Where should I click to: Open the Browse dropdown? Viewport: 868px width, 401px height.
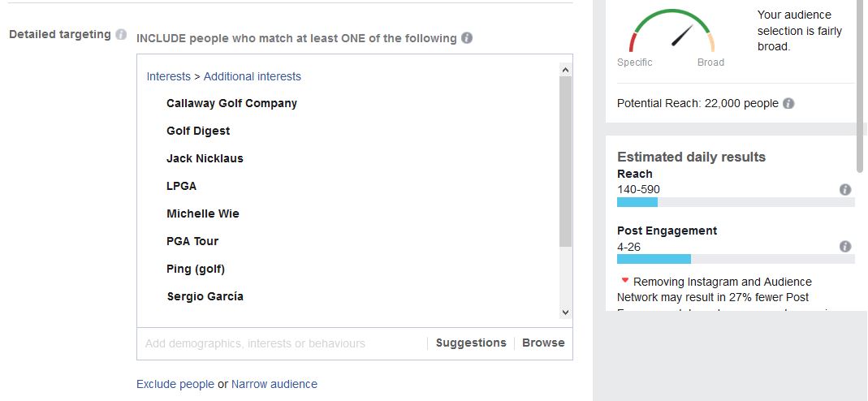coord(543,343)
